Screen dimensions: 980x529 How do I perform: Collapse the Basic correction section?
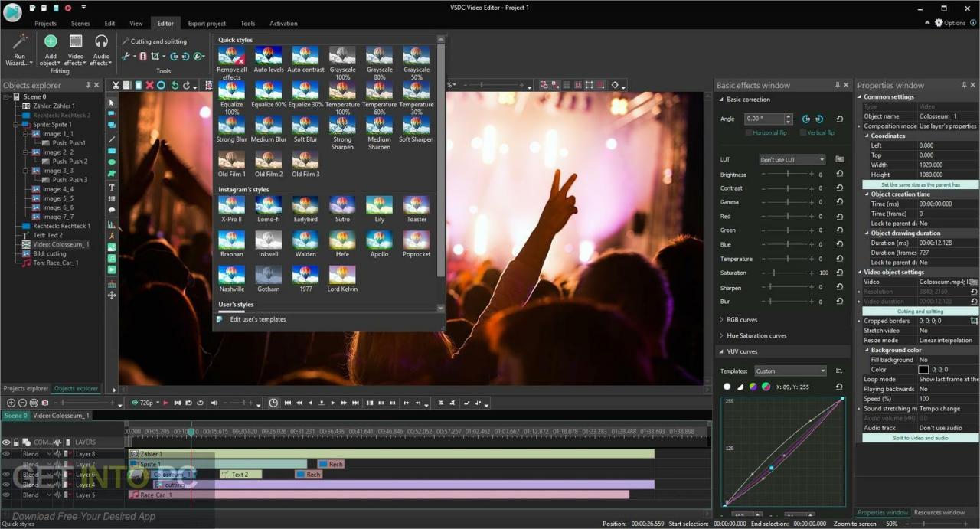coord(720,100)
